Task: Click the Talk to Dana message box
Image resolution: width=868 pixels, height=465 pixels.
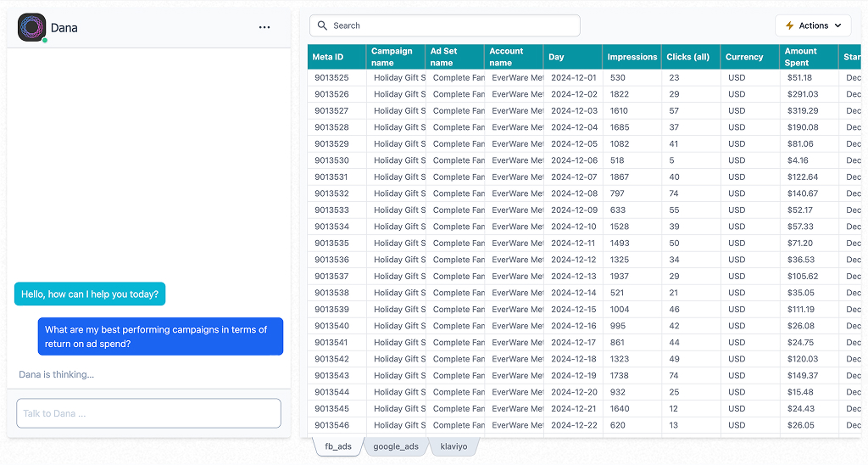Action: click(x=149, y=413)
